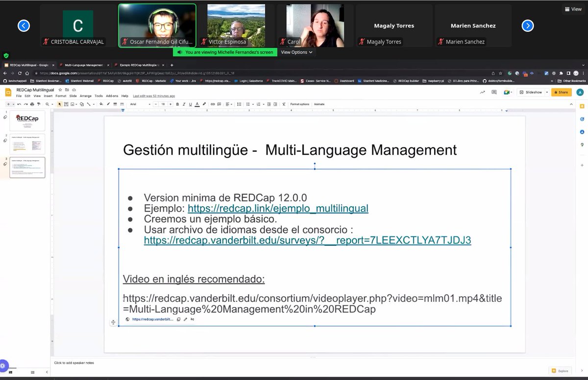Star the REDCap Multilingual presentation
Screen dimensions: 588x380
pyautogui.click(x=60, y=90)
